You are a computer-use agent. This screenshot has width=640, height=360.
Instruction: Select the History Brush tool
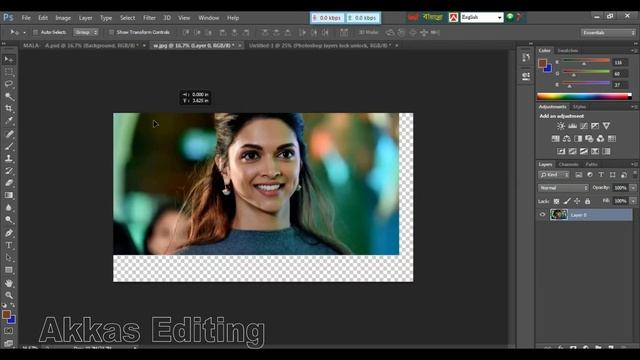click(x=9, y=171)
